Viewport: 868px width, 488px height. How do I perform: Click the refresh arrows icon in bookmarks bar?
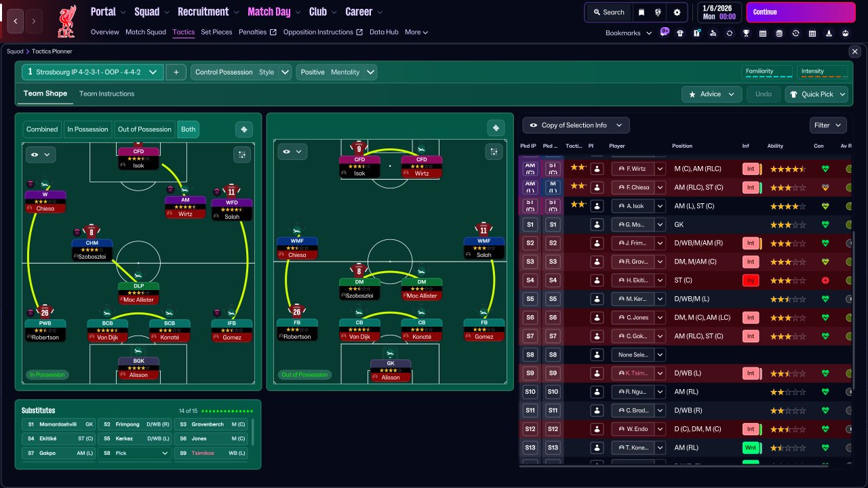coord(730,33)
